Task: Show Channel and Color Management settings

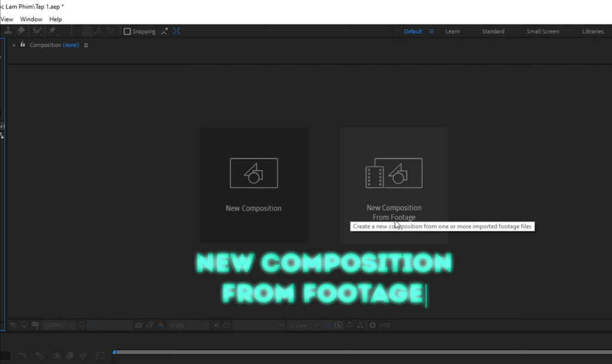Action: coord(160,325)
